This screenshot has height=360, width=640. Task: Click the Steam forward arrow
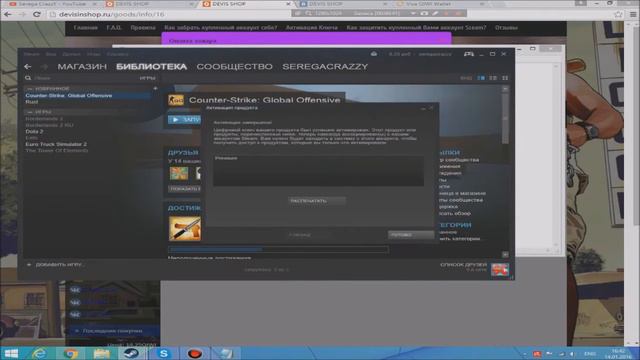[x=44, y=67]
